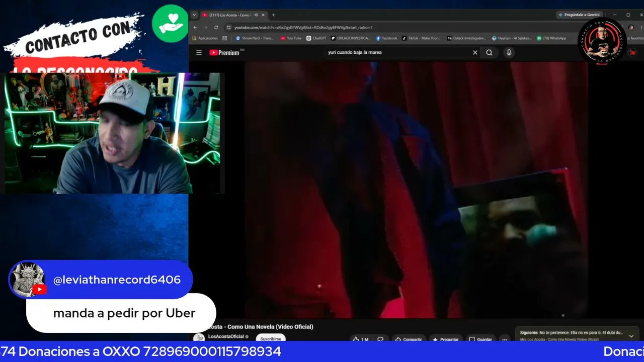The image size is (644, 362).
Task: Expand the browser tab search dropdown
Action: 194,15
